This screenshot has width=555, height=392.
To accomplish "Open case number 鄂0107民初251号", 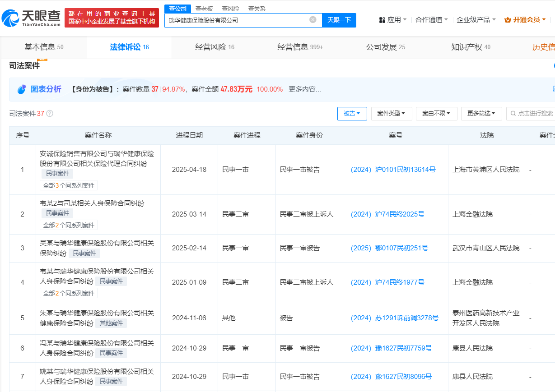I will (x=389, y=248).
